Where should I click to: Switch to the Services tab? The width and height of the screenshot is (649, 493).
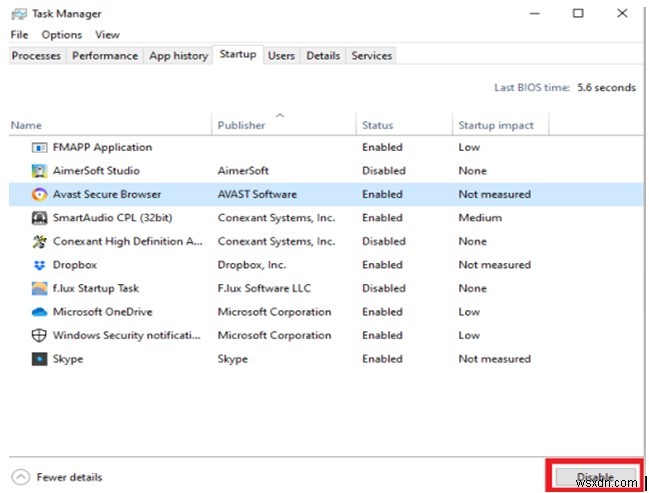coord(372,55)
